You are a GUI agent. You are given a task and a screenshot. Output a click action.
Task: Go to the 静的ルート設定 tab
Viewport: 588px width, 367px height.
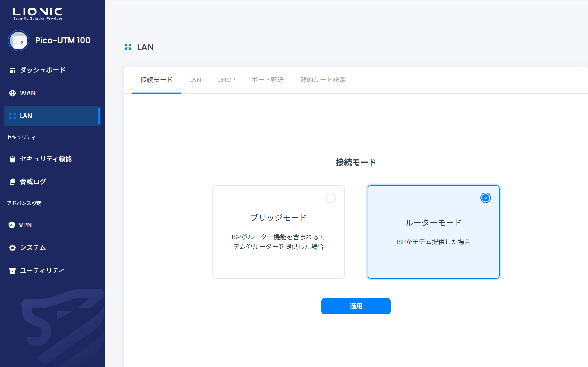[323, 80]
